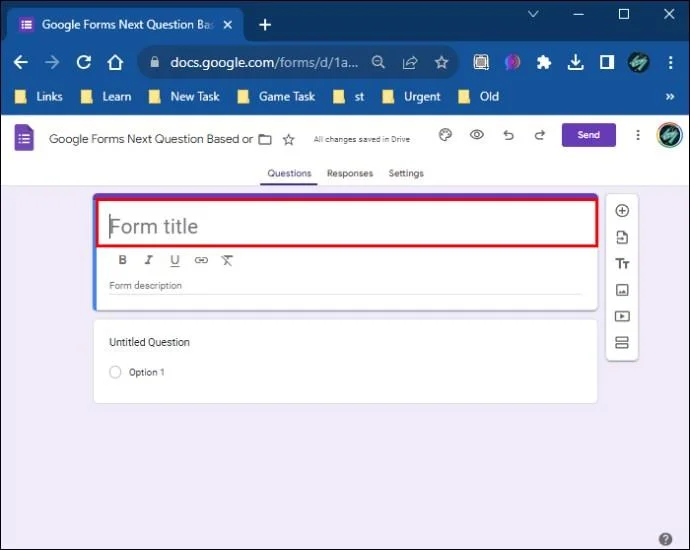Reload the page
This screenshot has width=690, height=550.
[x=84, y=62]
